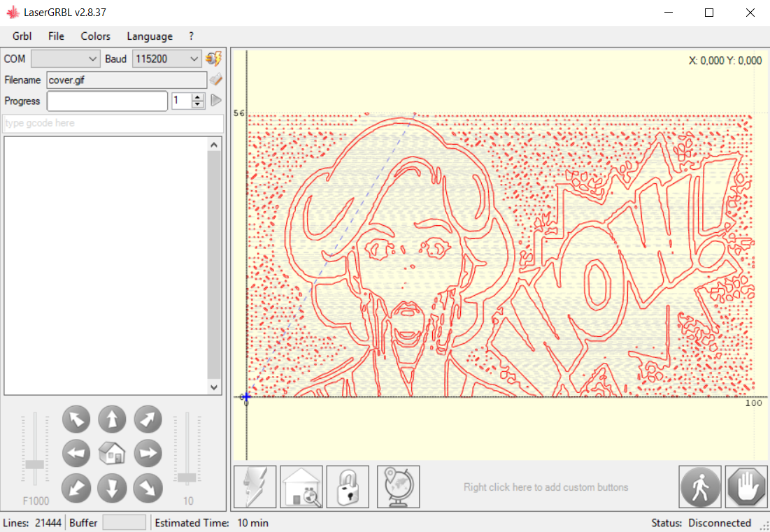Click the open file icon beside Filename

click(x=216, y=80)
